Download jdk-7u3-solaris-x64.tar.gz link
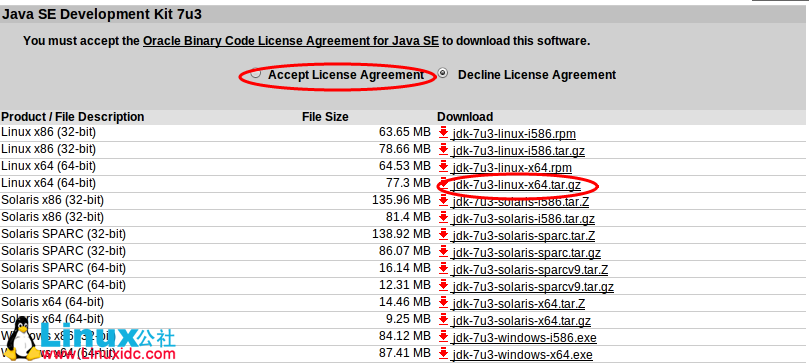Viewport: 809px width, 364px height. pyautogui.click(x=522, y=321)
